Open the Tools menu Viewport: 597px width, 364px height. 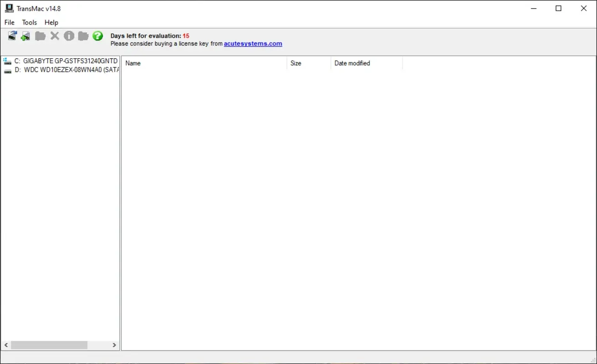(x=29, y=22)
